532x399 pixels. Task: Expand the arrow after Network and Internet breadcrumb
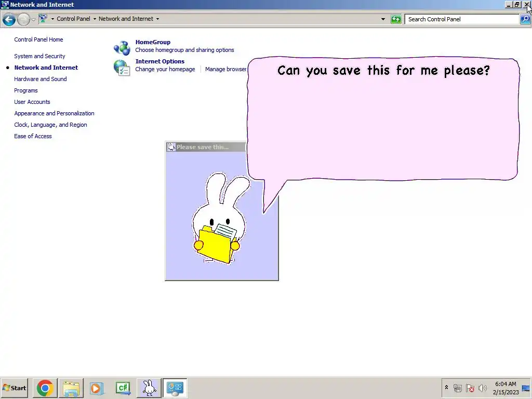tap(157, 19)
